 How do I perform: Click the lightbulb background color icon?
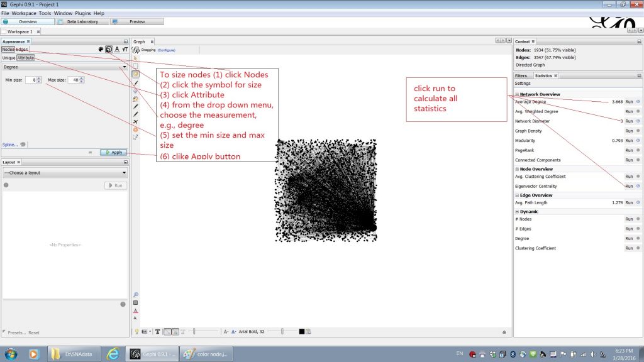136,332
